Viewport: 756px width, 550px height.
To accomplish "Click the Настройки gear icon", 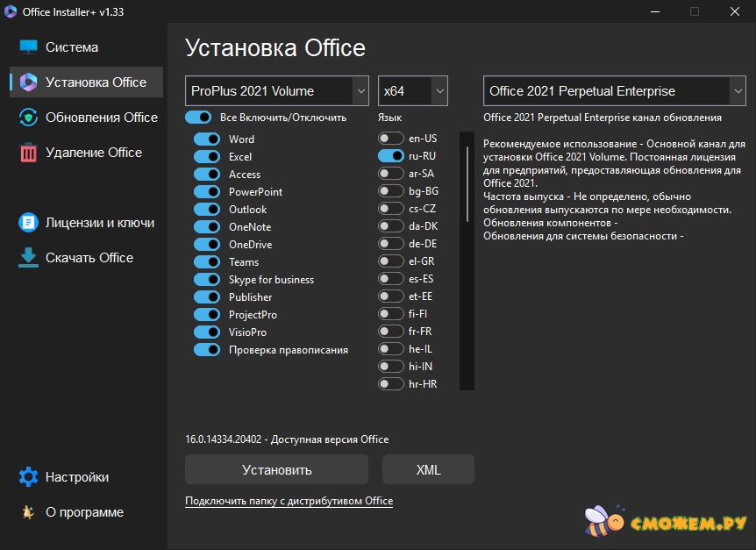I will [29, 477].
